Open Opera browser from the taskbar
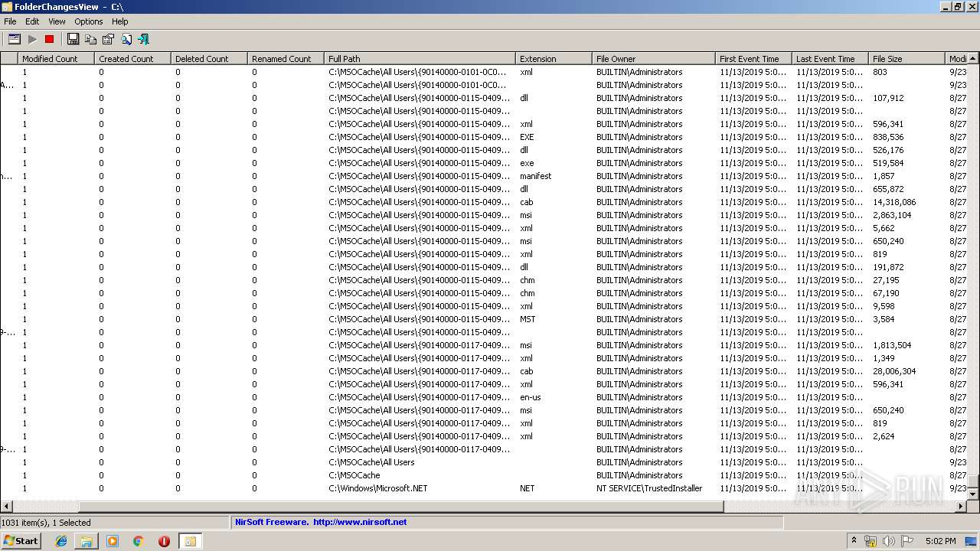This screenshot has height=551, width=980. 164,541
